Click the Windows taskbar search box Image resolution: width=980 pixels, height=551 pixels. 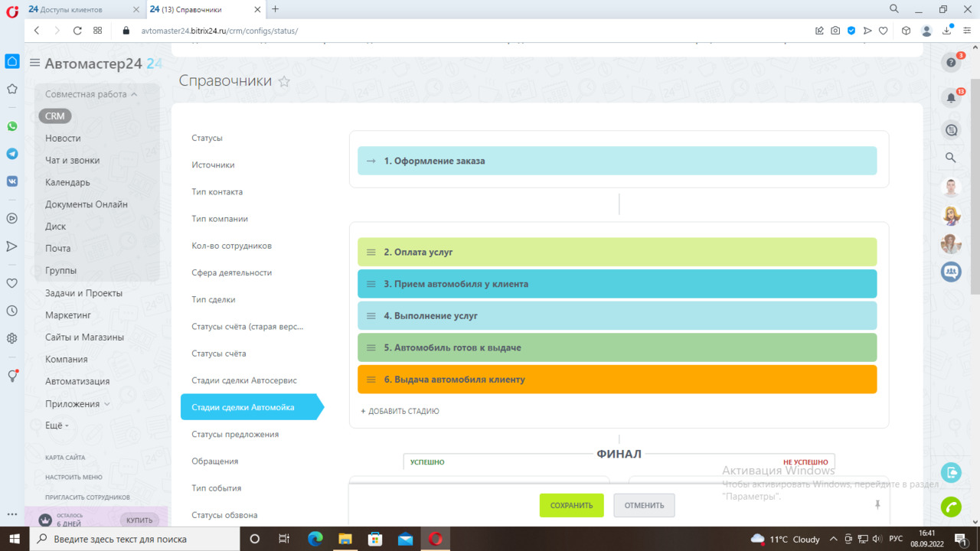[135, 539]
